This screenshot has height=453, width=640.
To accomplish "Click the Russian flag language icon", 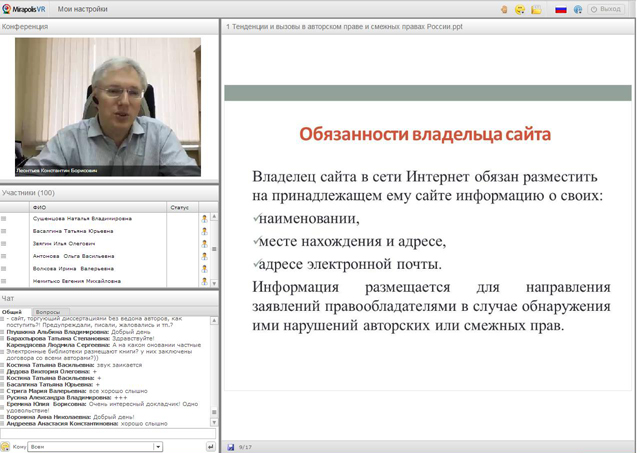I will (561, 9).
